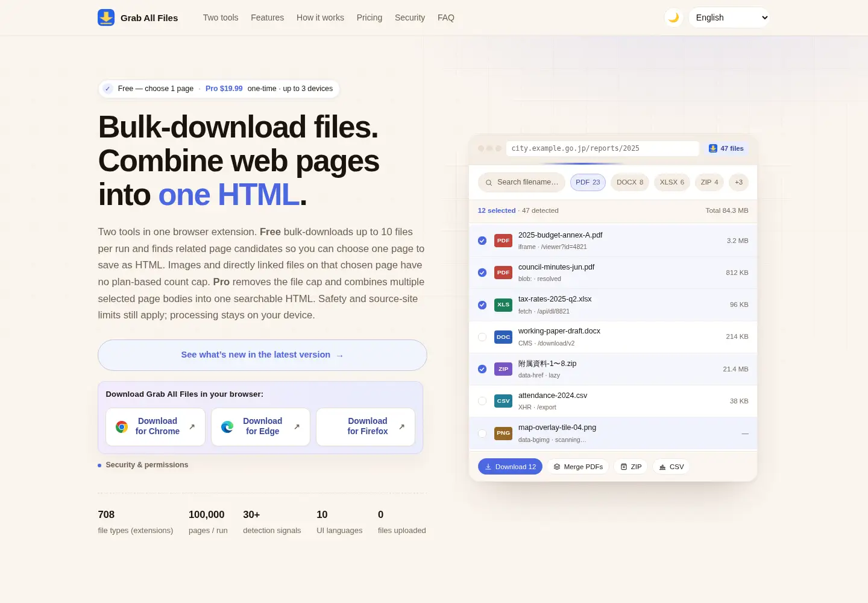The width and height of the screenshot is (868, 603).
Task: Click the CSV export button
Action: coord(671,467)
